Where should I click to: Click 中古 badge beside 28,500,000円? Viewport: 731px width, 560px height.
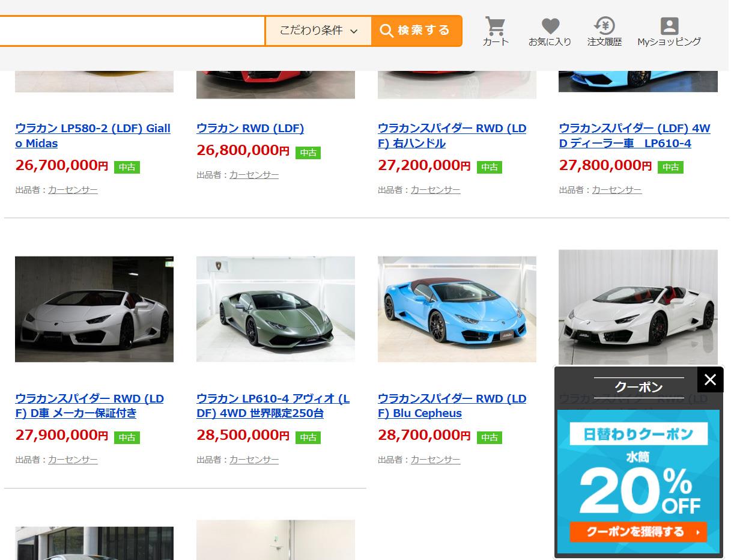(x=308, y=437)
